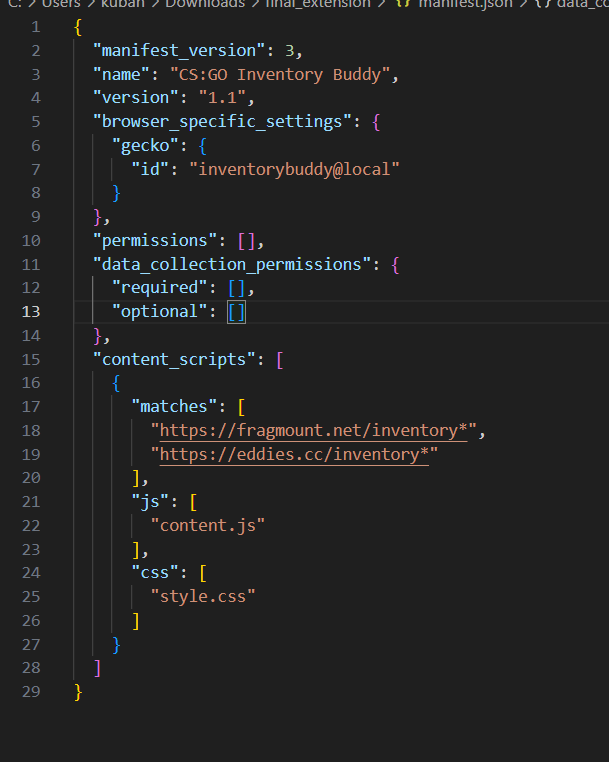Viewport: 609px width, 762px height.
Task: Click the number 3 after manifest_version
Action: [290, 51]
